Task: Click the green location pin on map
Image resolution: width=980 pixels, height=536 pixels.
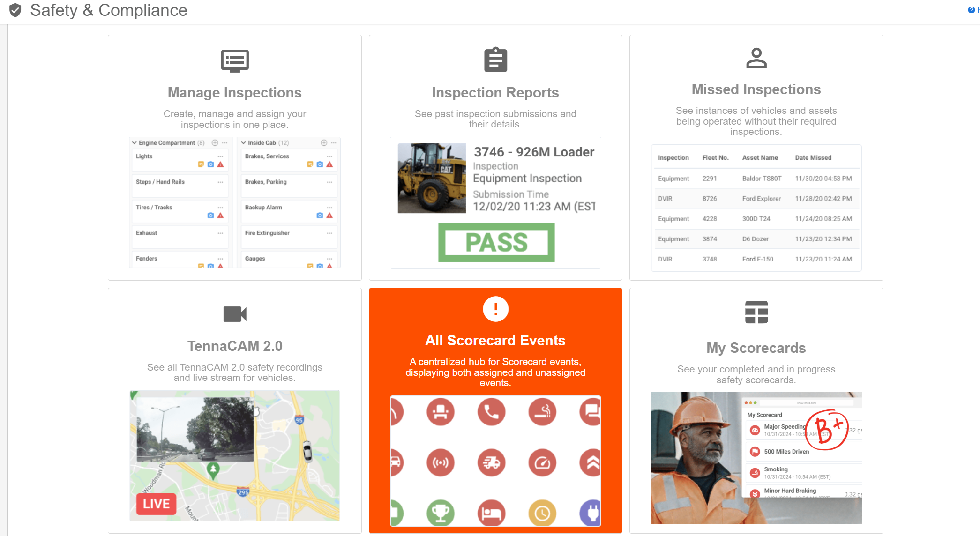Action: click(x=213, y=471)
